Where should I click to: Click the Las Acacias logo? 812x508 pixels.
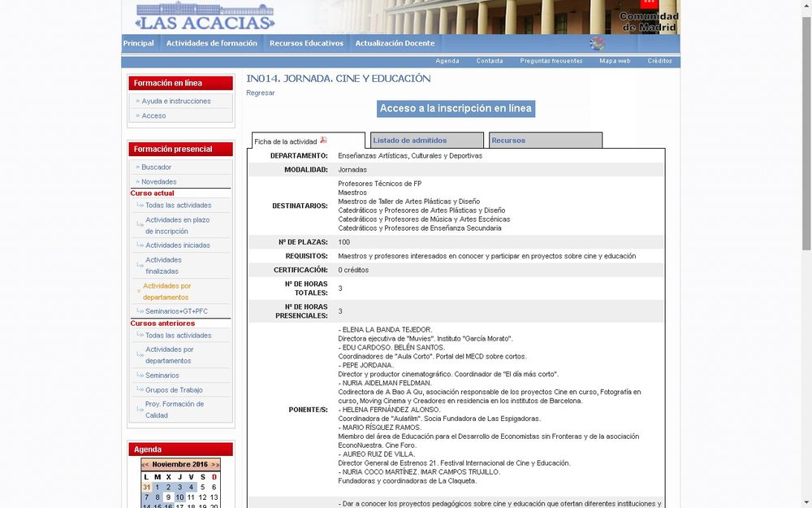205,16
